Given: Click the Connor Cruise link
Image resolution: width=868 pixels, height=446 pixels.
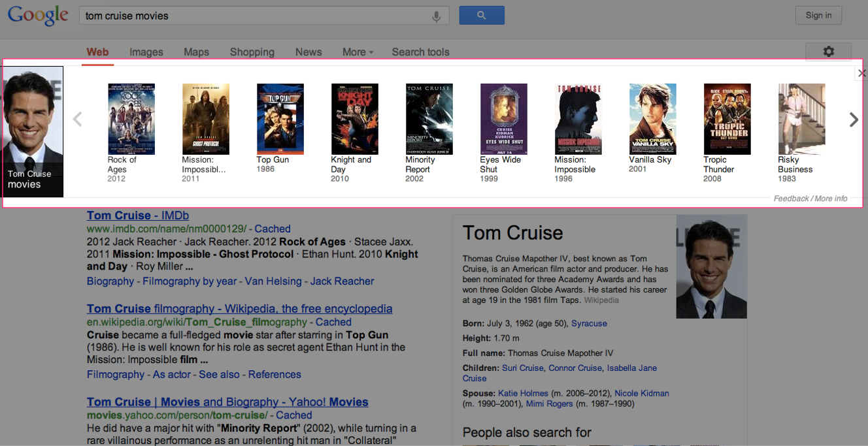Looking at the screenshot, I should [x=575, y=368].
